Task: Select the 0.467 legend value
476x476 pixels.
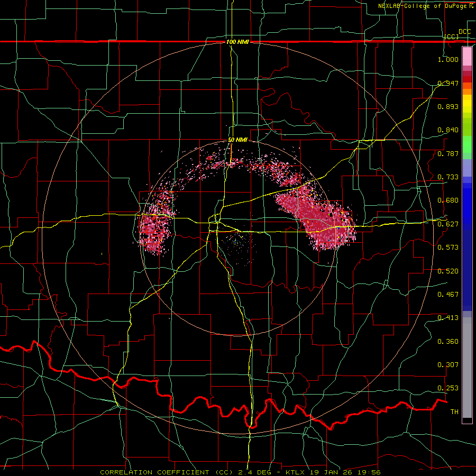Action: tap(448, 295)
